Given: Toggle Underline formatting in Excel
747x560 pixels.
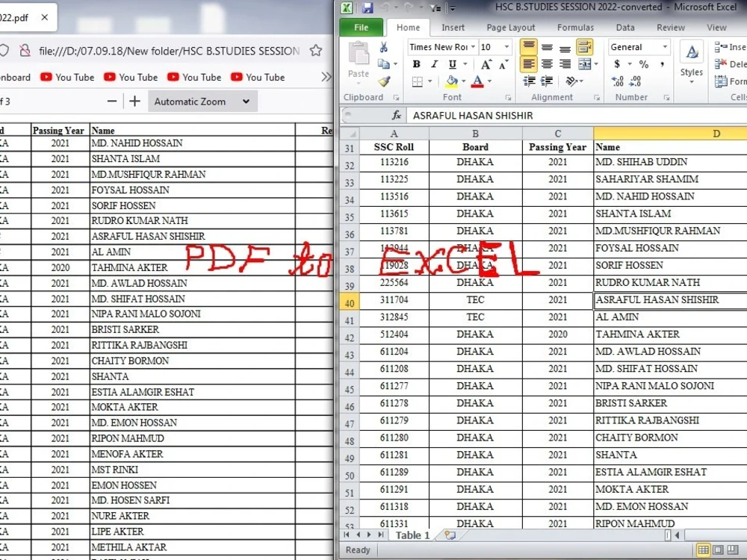Looking at the screenshot, I should (x=452, y=64).
